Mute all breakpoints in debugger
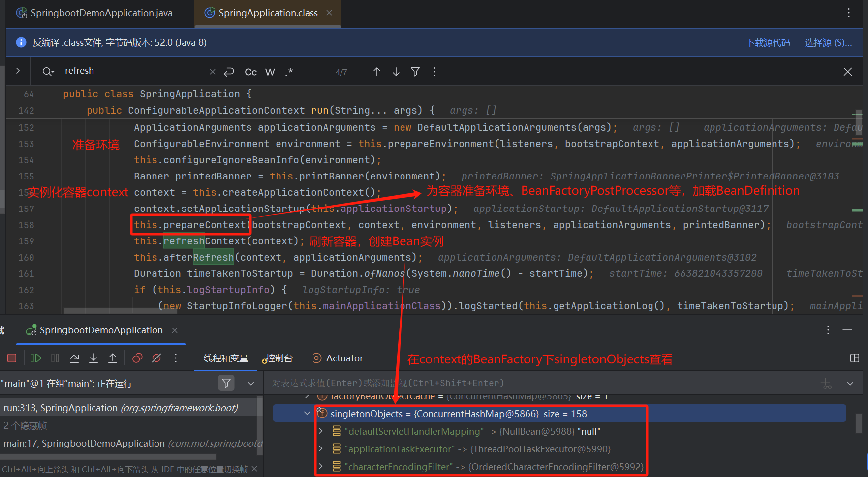868x477 pixels. pyautogui.click(x=156, y=358)
